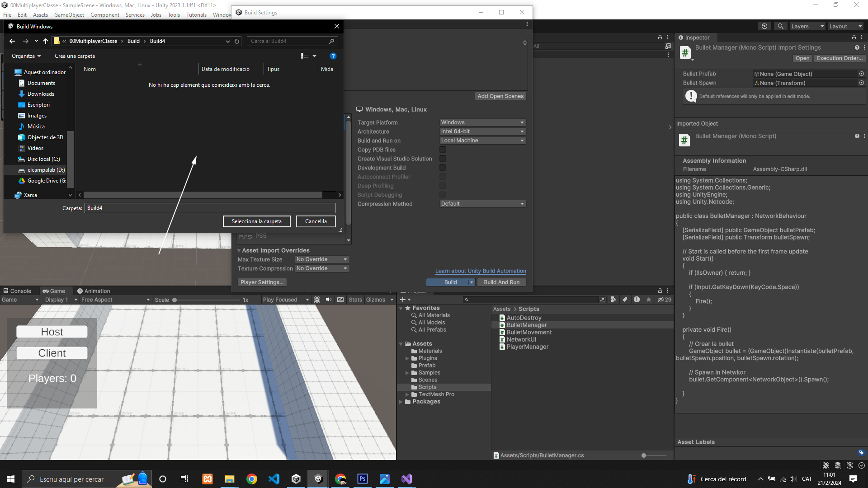
Task: Adjust the Game view Scale slider
Action: click(x=175, y=300)
